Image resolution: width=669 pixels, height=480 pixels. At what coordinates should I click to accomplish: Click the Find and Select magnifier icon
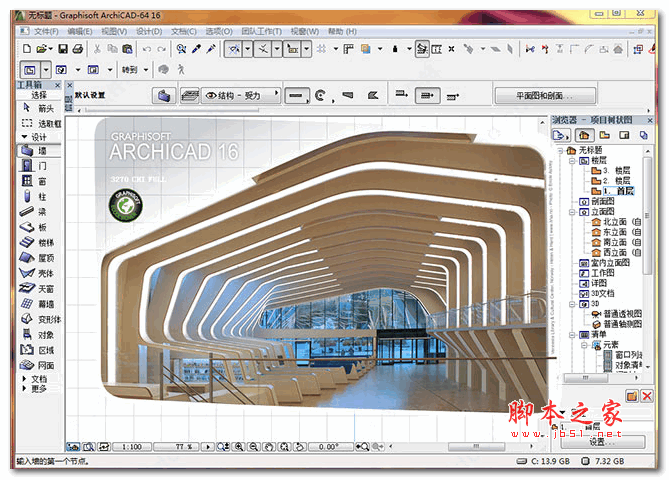click(x=181, y=49)
